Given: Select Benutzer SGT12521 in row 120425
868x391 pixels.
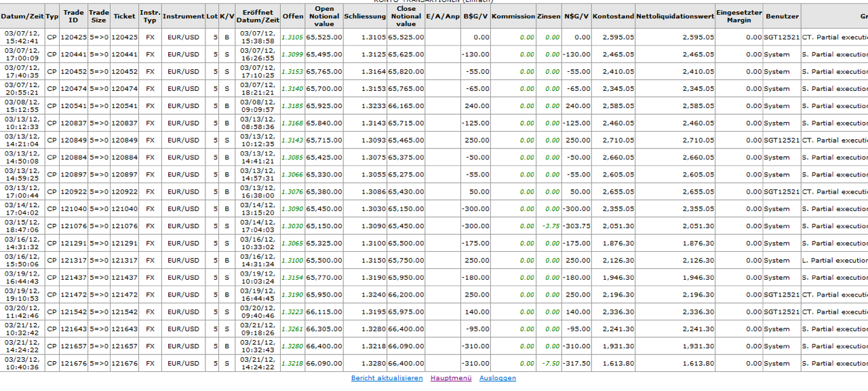Looking at the screenshot, I should click(x=782, y=37).
